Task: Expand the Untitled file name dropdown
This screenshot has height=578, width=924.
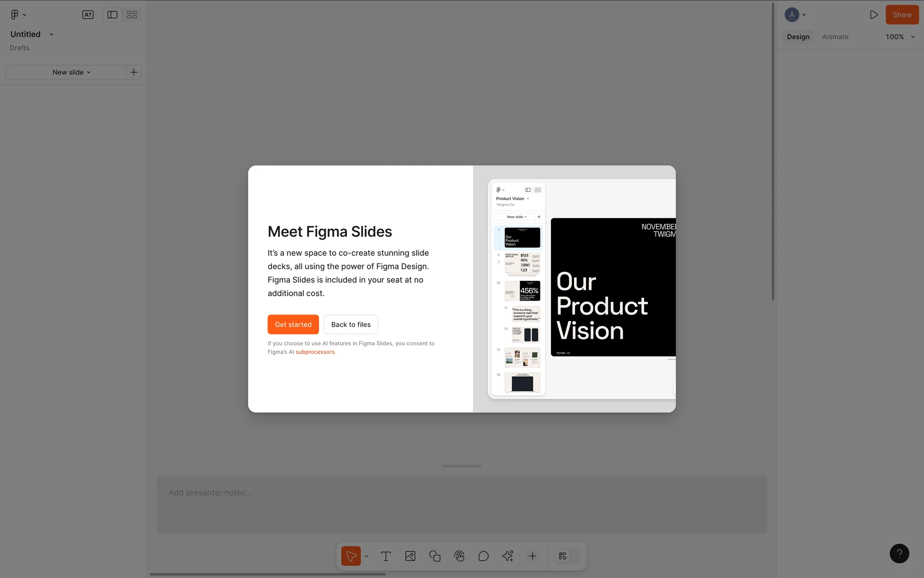Action: coord(51,34)
